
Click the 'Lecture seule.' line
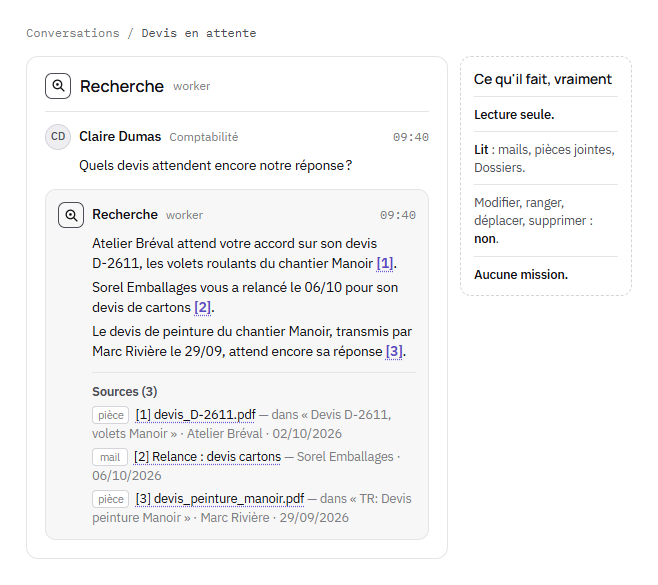[514, 115]
